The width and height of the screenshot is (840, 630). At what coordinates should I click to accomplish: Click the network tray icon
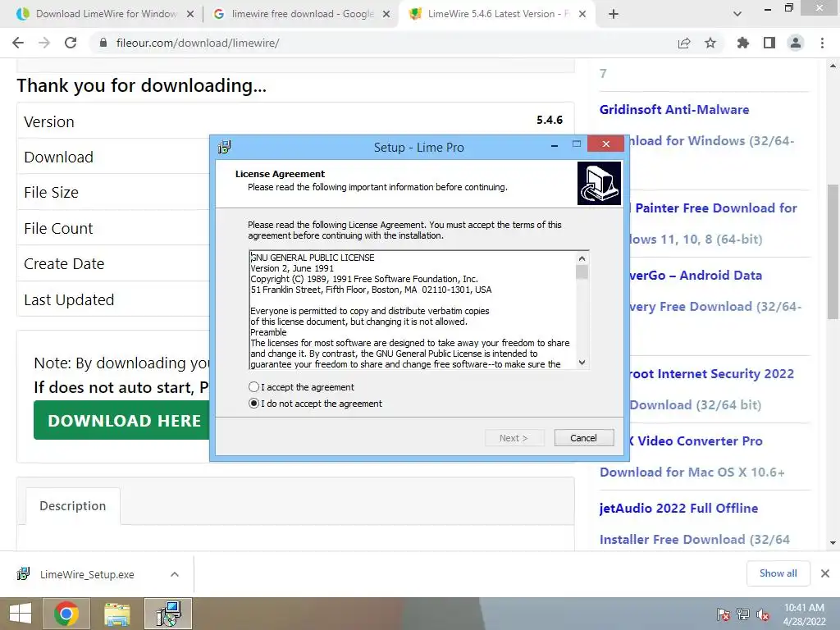(x=743, y=614)
